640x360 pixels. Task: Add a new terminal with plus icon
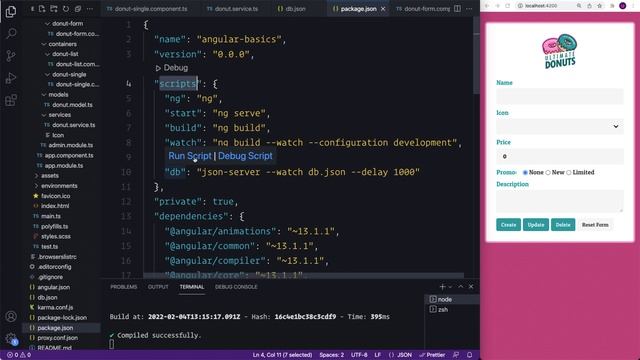[x=442, y=287]
